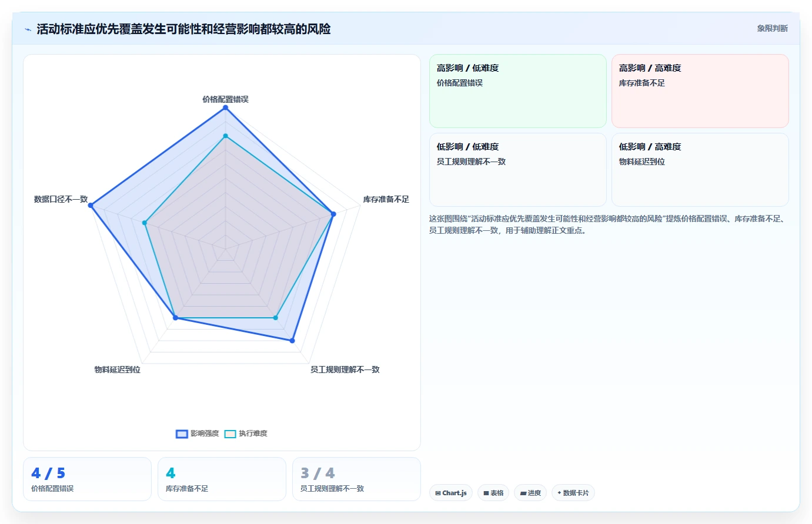
Task: Click the 进度 tag
Action: click(x=530, y=493)
